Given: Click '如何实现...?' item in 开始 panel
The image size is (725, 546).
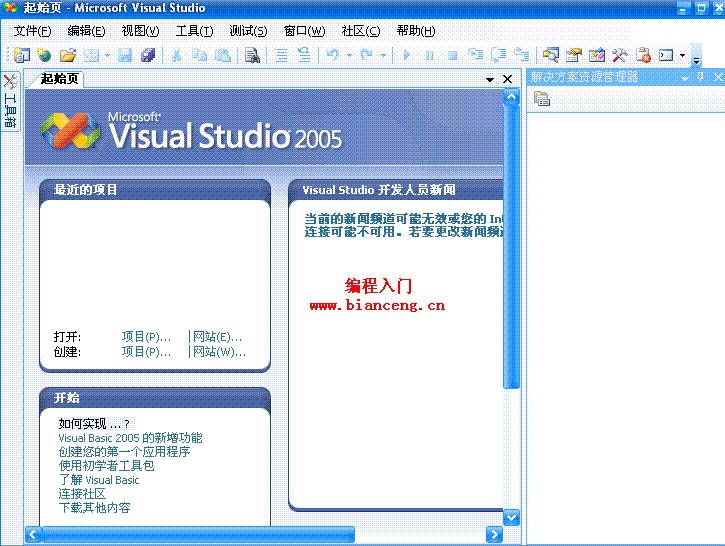Looking at the screenshot, I should (x=94, y=423).
